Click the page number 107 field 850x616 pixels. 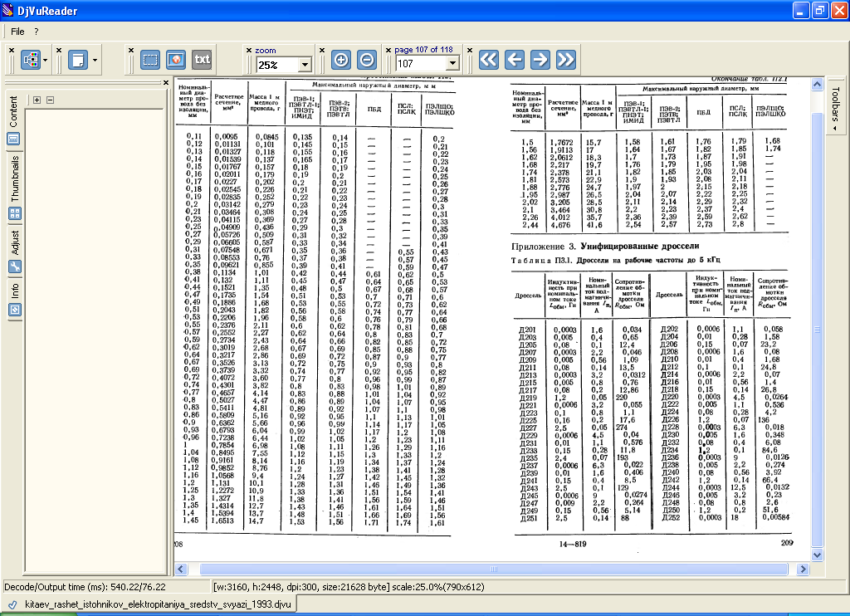point(421,63)
